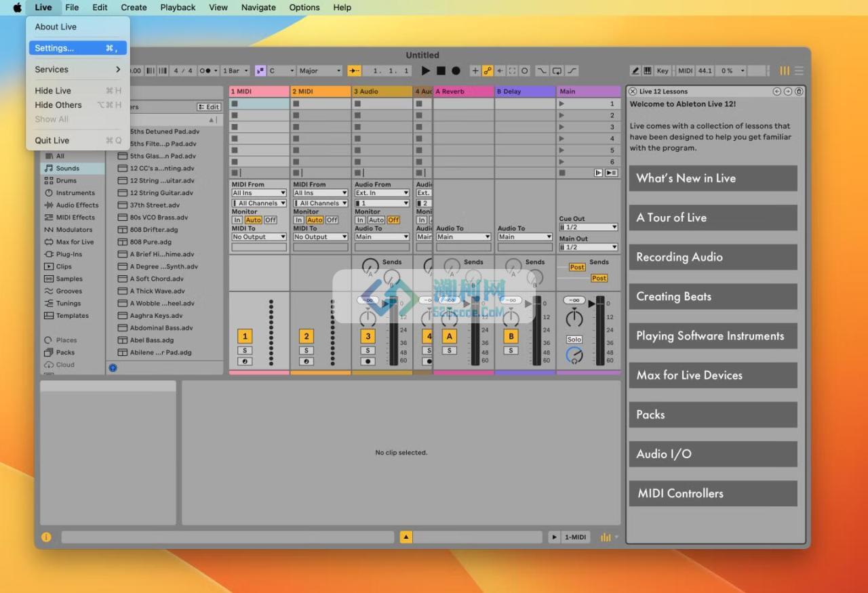The width and height of the screenshot is (868, 593).
Task: Click the Arrangement Record circle button
Action: (456, 70)
